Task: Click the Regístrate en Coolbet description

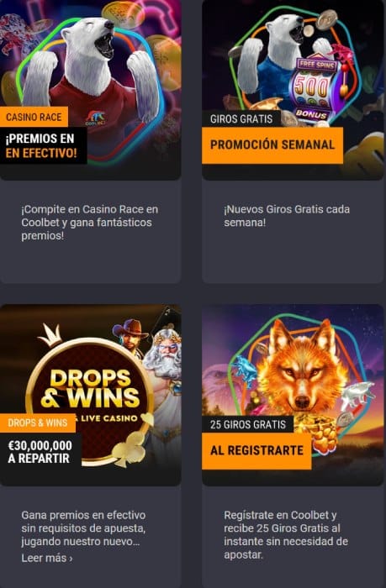Action: [x=286, y=535]
